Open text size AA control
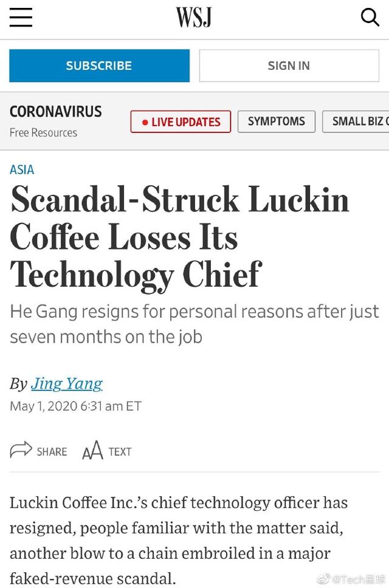 tap(92, 451)
